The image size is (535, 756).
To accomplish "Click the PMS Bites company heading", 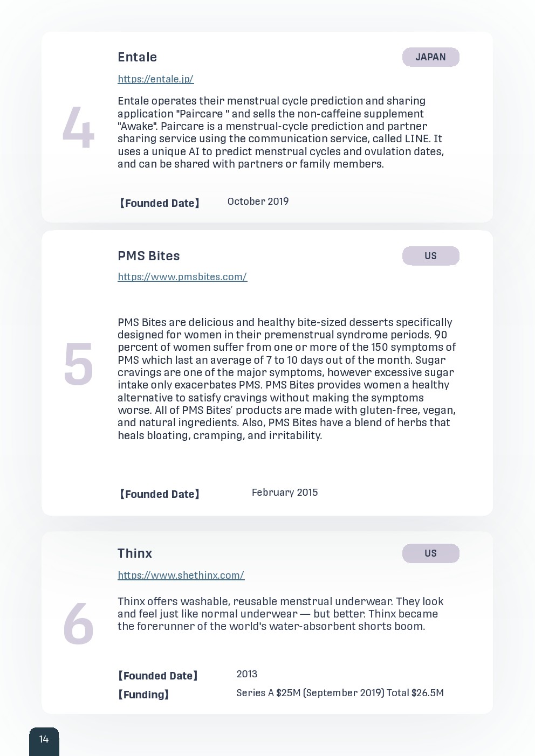I will coord(148,256).
